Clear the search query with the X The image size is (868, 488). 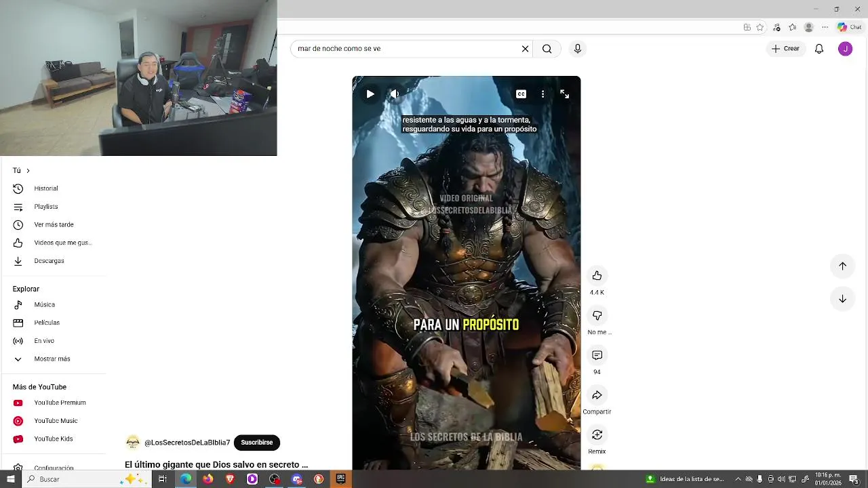click(525, 49)
